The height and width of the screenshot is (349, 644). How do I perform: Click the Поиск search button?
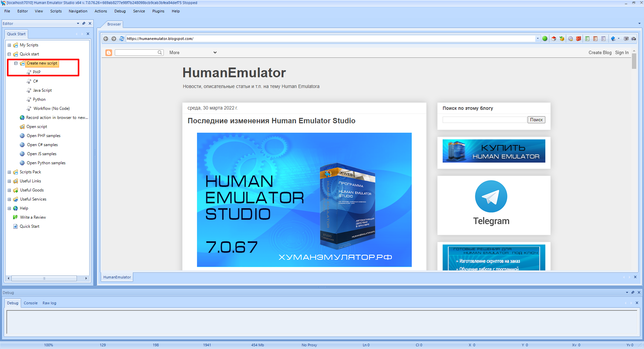click(536, 120)
